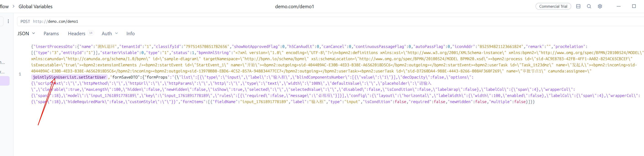Expand the Auth dropdown
Viewport: 644px width, 156px height.
tap(116, 33)
